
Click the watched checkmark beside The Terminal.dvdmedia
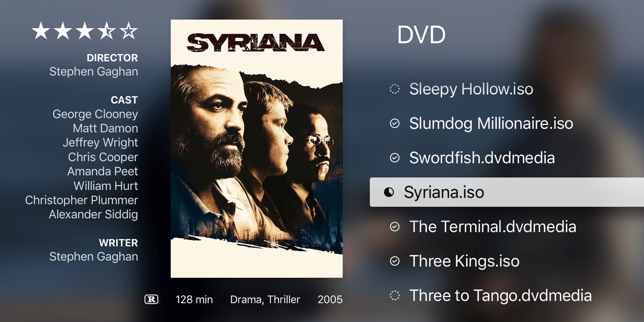(x=395, y=227)
